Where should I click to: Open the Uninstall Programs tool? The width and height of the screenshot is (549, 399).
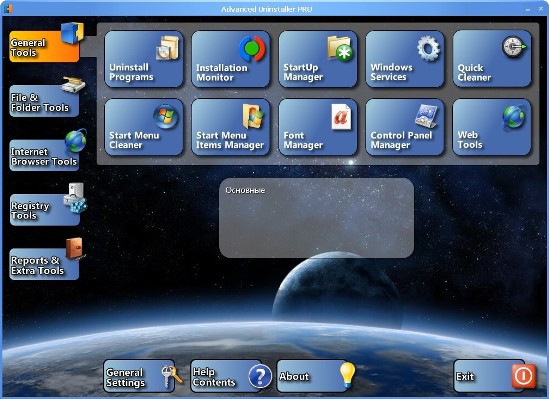144,59
